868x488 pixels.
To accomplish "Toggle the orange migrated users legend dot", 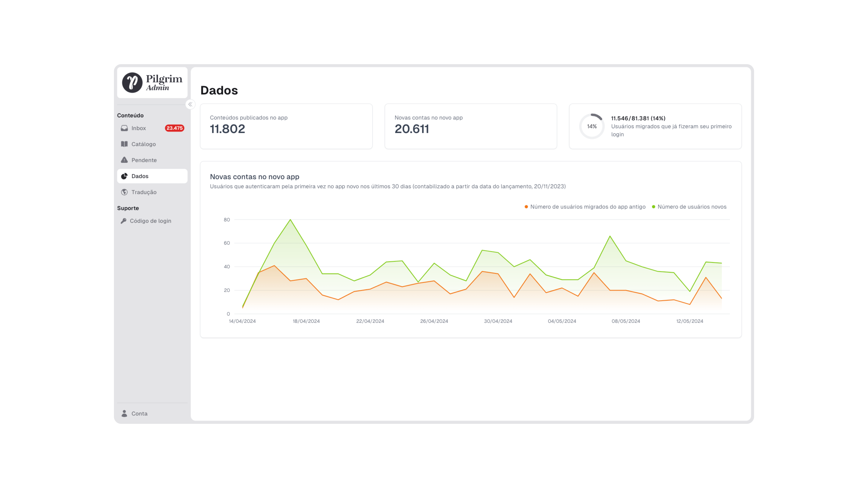I will [526, 207].
